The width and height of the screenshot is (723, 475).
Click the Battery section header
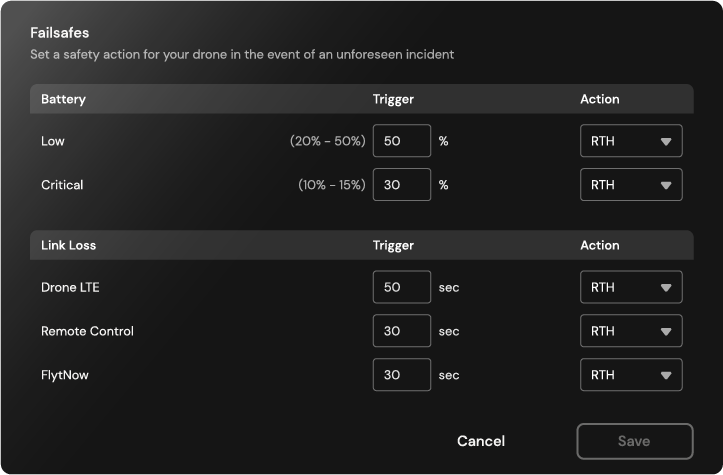click(63, 99)
